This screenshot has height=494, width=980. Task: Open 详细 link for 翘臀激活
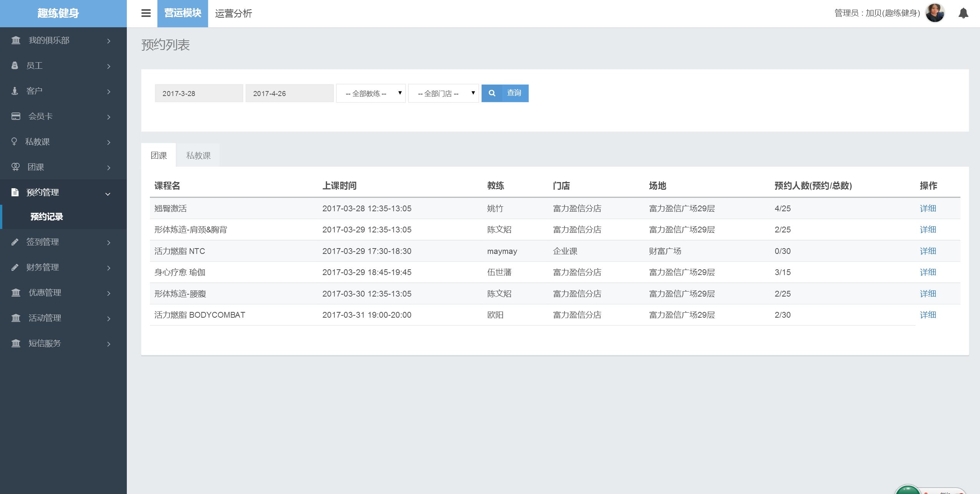point(928,209)
